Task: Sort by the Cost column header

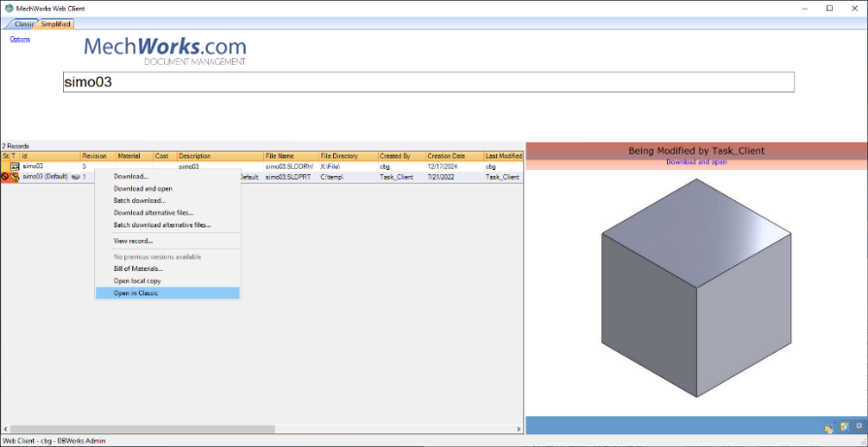Action: coord(165,156)
